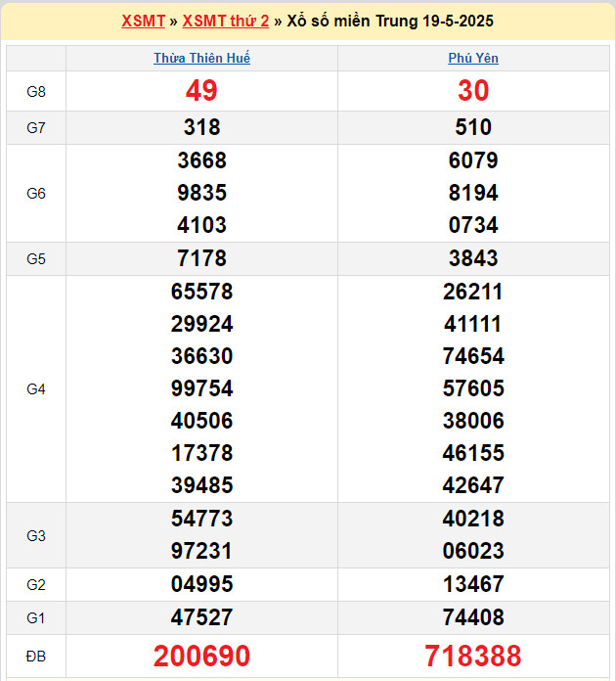Click G3 number 06023
Image resolution: width=616 pixels, height=681 pixels.
pos(473,551)
